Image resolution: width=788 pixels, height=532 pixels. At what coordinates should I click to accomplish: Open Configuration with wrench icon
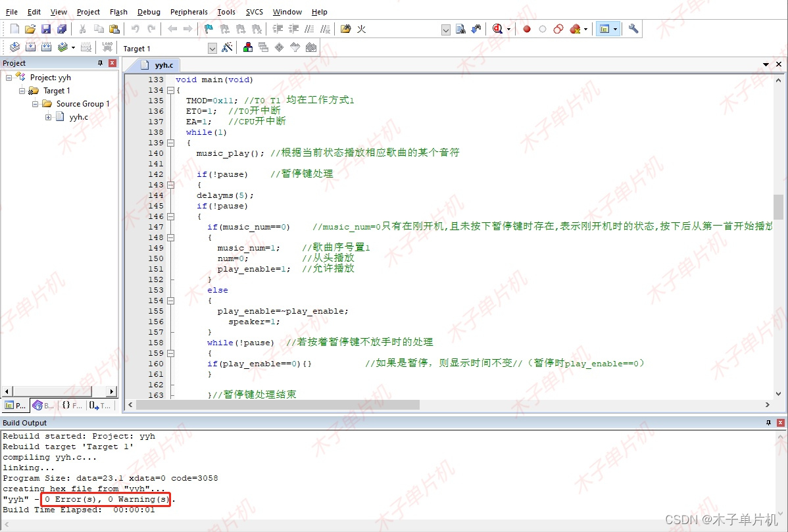coord(633,29)
